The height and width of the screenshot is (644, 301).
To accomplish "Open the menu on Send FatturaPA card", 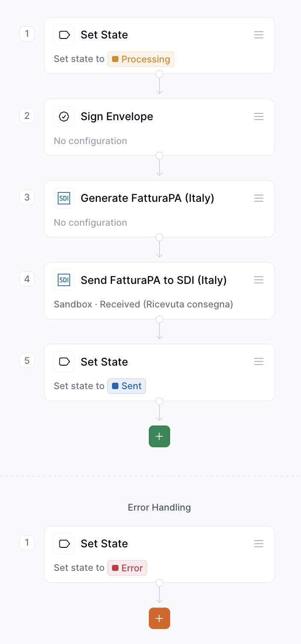I will tap(259, 280).
